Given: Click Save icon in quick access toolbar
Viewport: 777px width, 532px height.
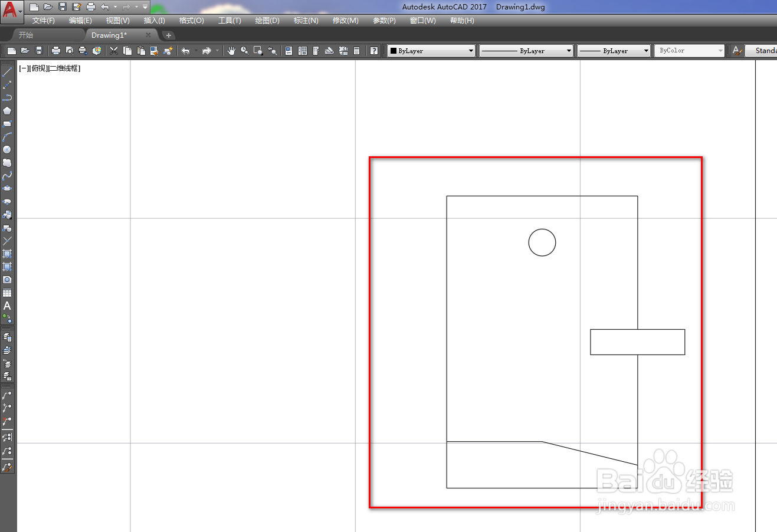Looking at the screenshot, I should point(63,7).
